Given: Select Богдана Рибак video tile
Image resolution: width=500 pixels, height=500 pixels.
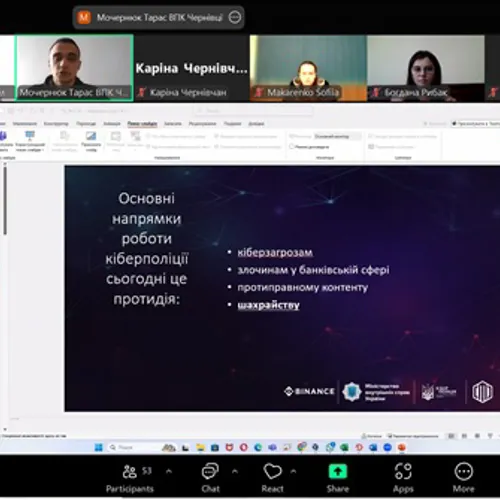Looking at the screenshot, I should 426,68.
